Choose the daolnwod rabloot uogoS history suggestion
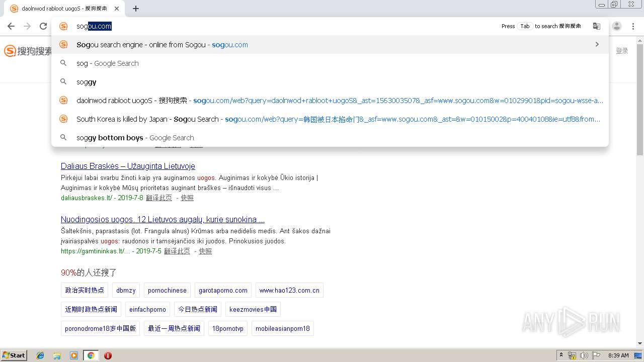 point(330,100)
